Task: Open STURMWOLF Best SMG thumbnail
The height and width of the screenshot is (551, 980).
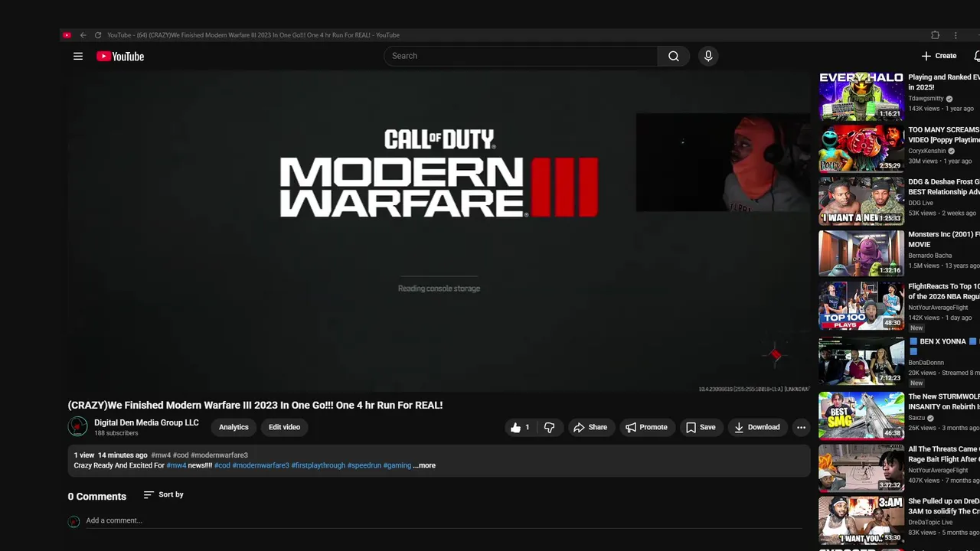Action: pos(861,416)
